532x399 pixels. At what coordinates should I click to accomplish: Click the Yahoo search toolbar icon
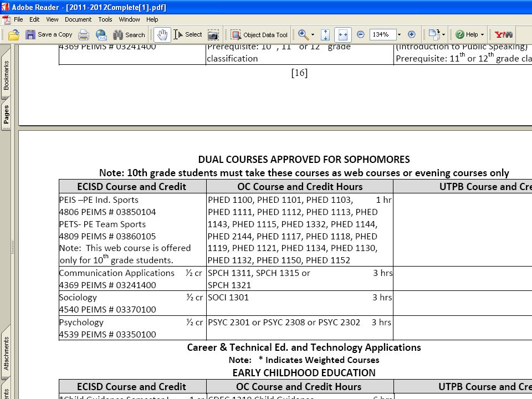pyautogui.click(x=504, y=34)
